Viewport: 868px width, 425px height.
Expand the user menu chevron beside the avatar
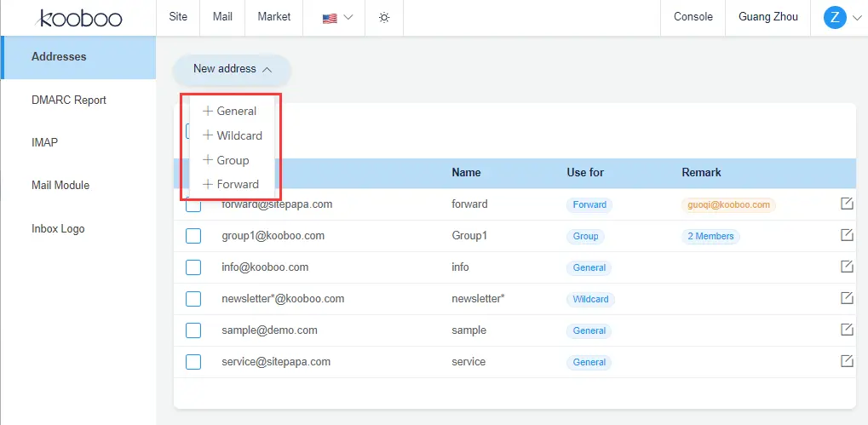(856, 18)
